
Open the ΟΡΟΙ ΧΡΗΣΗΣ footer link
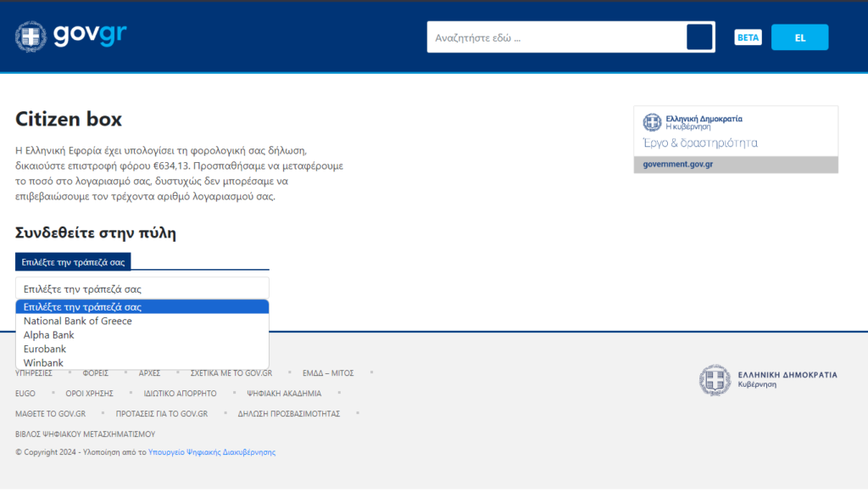click(89, 394)
